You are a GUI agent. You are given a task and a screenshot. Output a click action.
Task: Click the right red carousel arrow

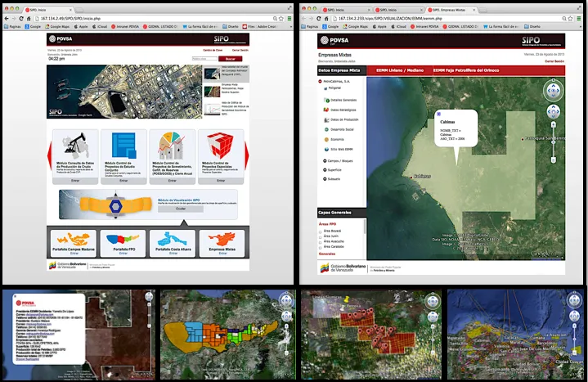pos(246,155)
